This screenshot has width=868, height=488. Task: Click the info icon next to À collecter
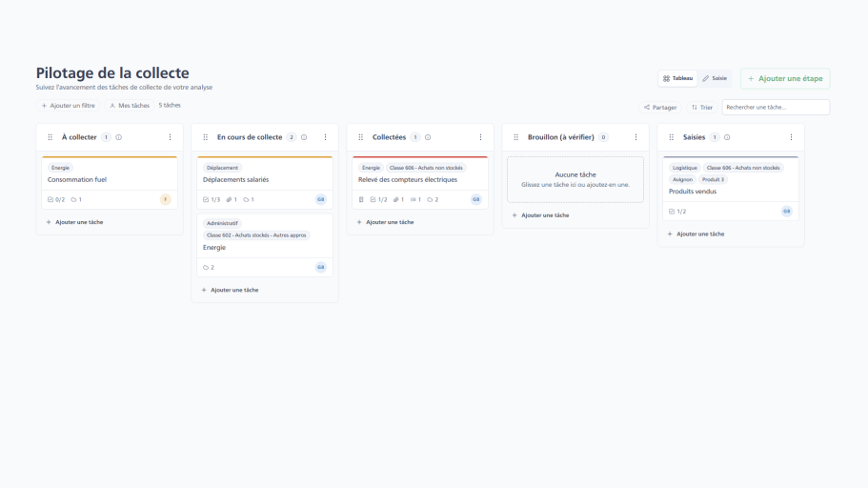tap(118, 137)
